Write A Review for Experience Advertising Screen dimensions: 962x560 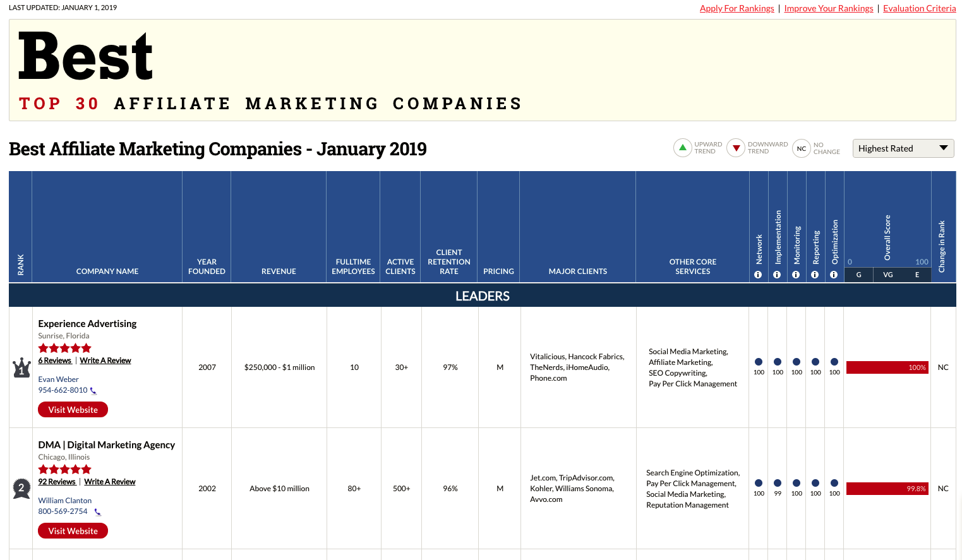click(105, 360)
